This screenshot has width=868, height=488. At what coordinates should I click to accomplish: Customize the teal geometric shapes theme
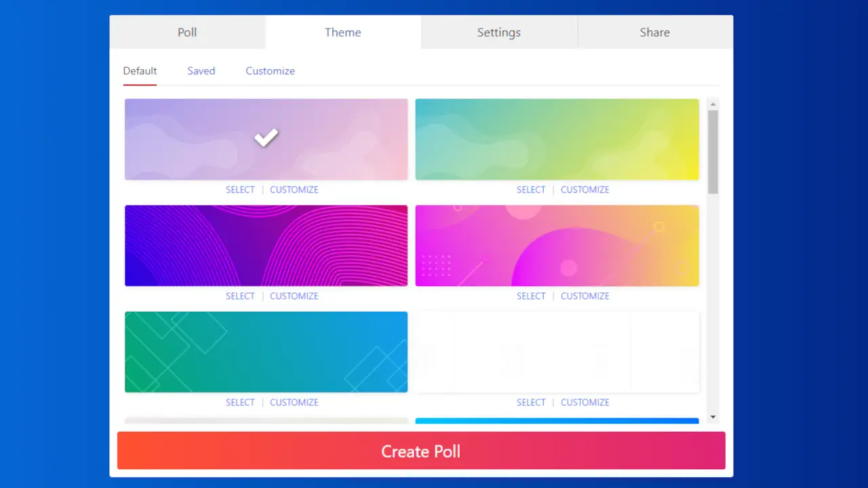click(x=294, y=402)
